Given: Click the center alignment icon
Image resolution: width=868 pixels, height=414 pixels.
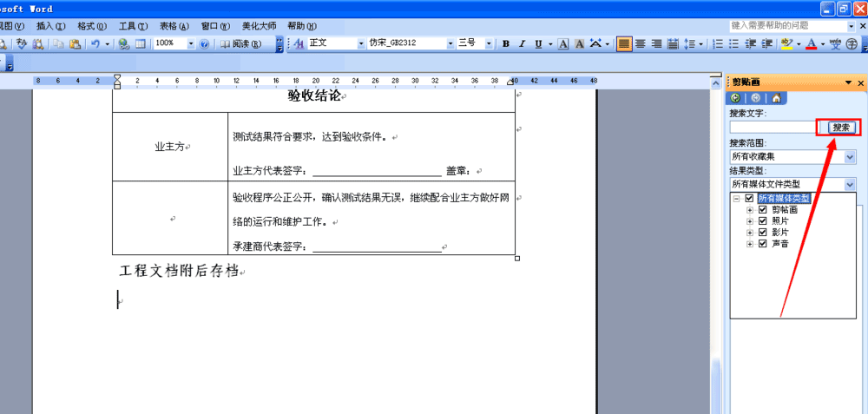Looking at the screenshot, I should [x=641, y=43].
